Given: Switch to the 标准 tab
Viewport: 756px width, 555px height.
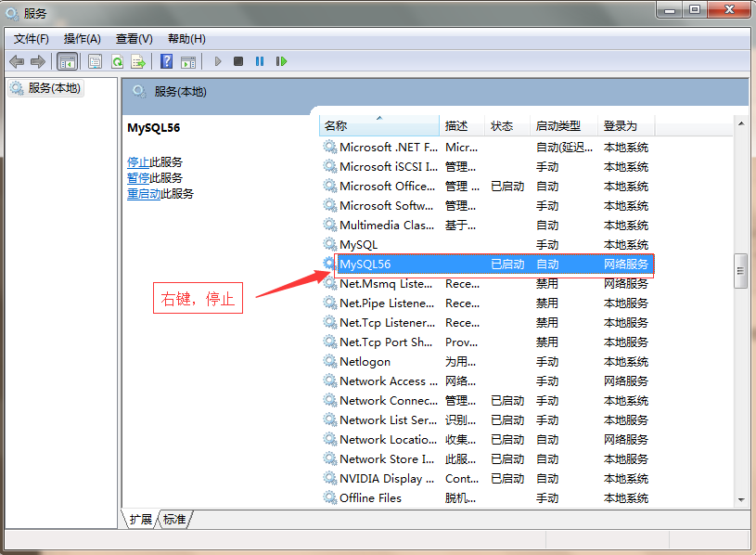Looking at the screenshot, I should point(174,520).
